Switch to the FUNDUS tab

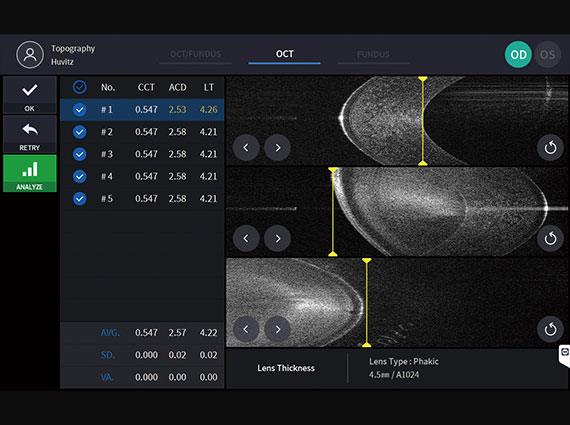click(373, 54)
